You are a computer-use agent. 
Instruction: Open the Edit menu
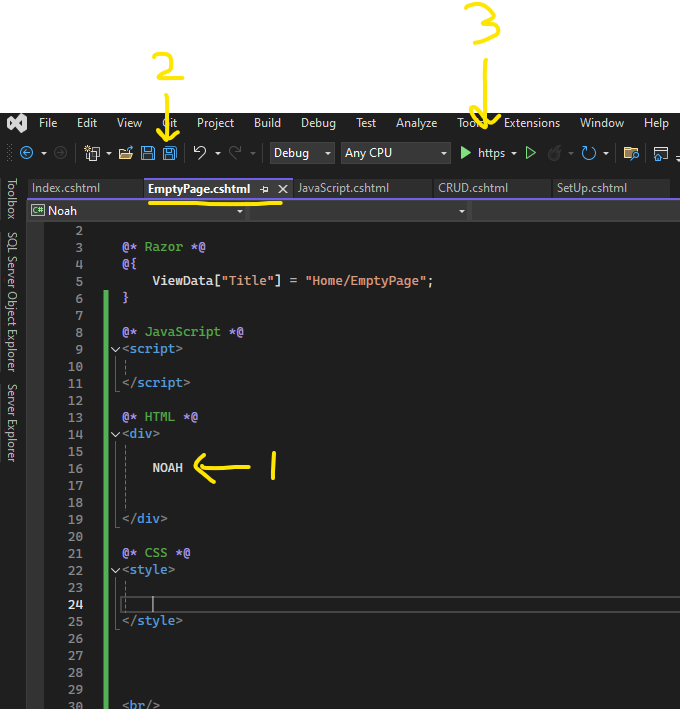tap(87, 123)
